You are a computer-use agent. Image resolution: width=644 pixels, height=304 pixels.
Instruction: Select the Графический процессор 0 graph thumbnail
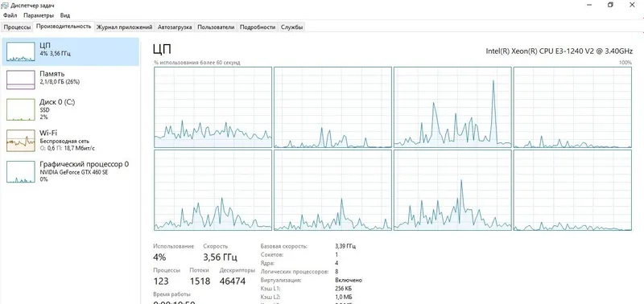tap(21, 172)
